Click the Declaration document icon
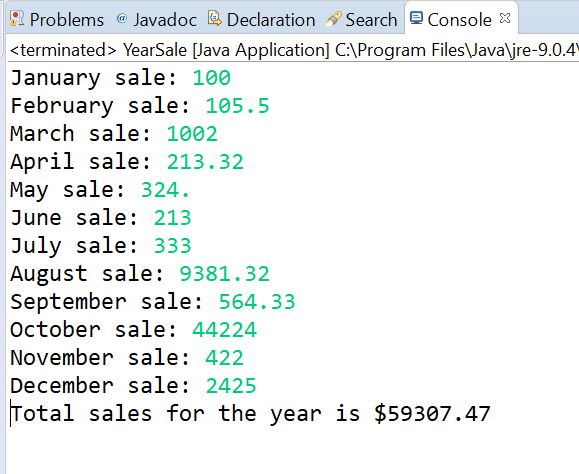 click(x=215, y=18)
